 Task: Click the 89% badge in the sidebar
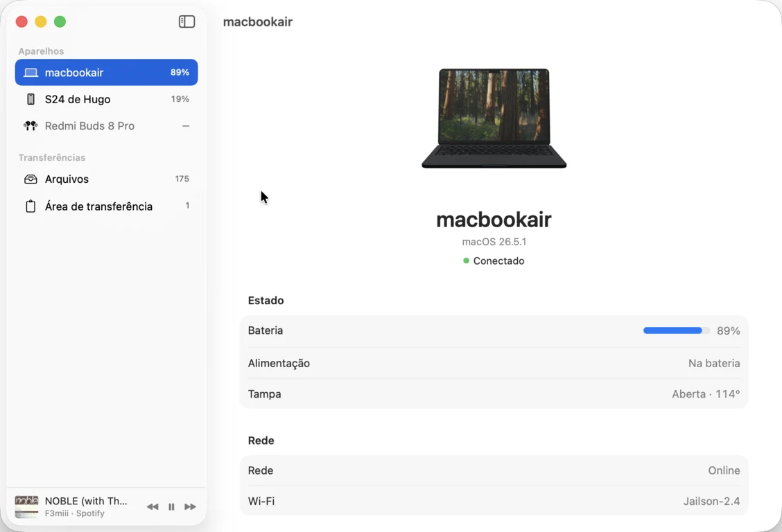click(x=180, y=72)
